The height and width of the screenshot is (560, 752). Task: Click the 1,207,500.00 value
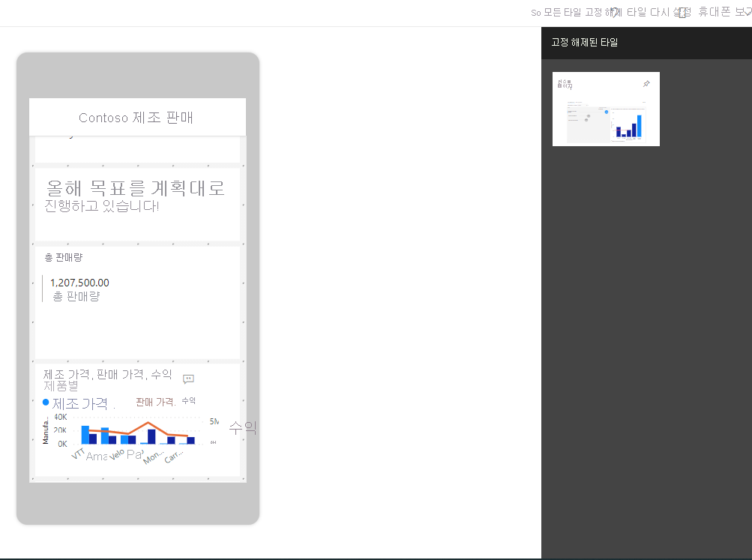(79, 283)
